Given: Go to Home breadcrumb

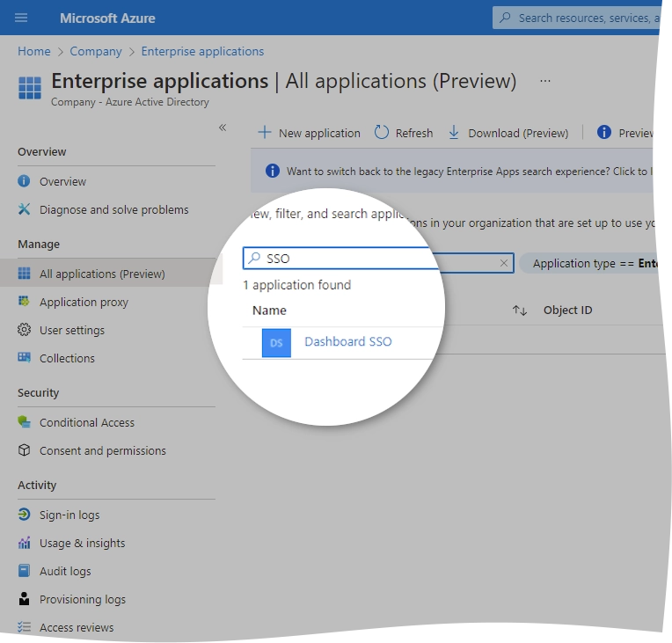Looking at the screenshot, I should (x=33, y=51).
